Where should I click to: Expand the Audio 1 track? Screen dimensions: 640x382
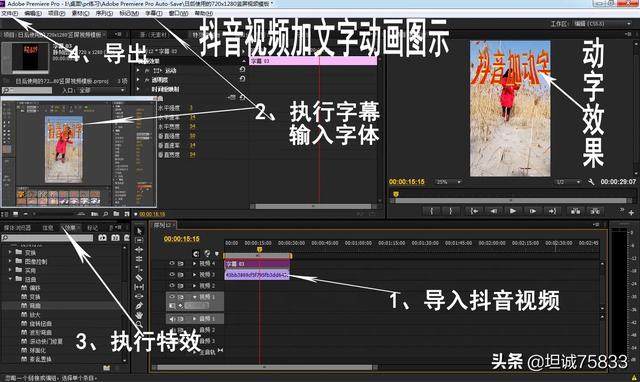point(195,319)
